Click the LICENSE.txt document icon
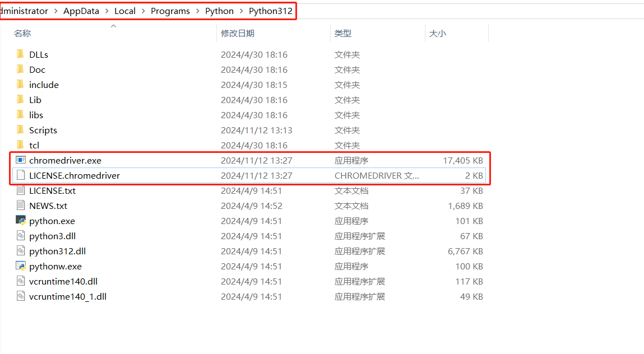Image resolution: width=644 pixels, height=354 pixels. tap(21, 190)
